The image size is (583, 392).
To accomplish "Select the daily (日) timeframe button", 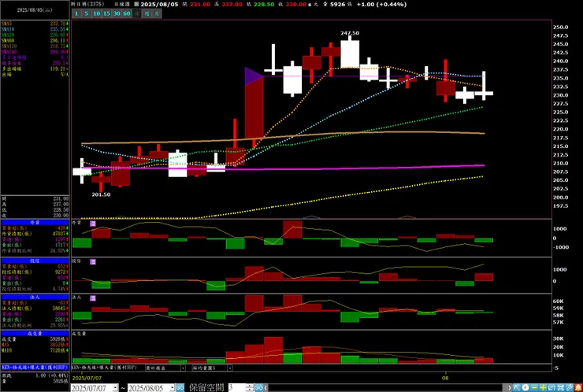I will (x=137, y=13).
